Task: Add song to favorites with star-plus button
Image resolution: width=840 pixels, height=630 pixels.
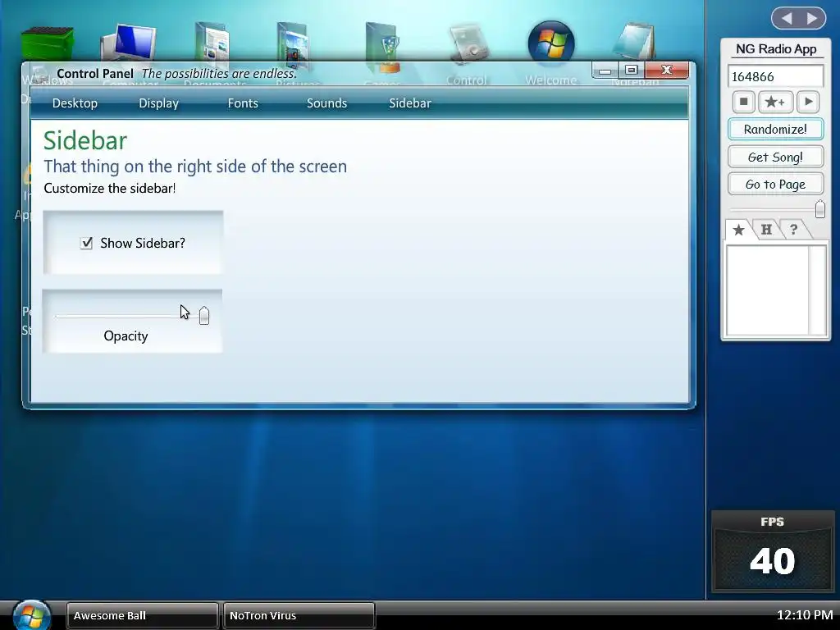Action: pos(775,102)
